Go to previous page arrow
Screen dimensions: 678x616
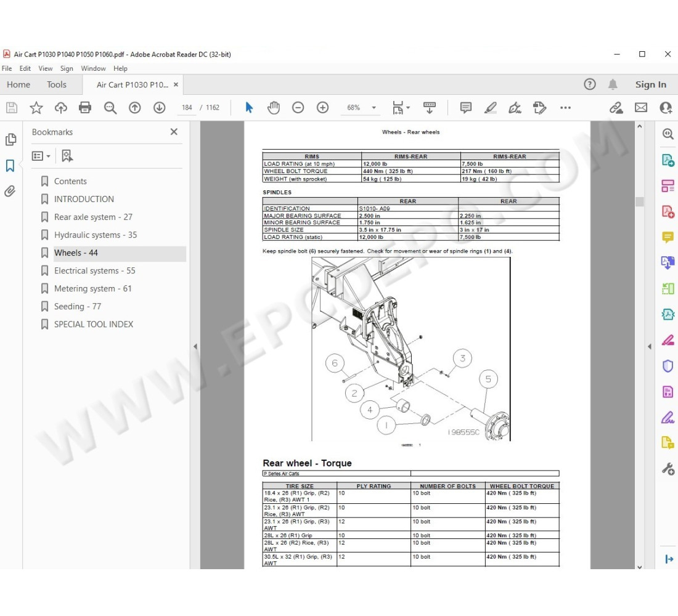pos(135,108)
